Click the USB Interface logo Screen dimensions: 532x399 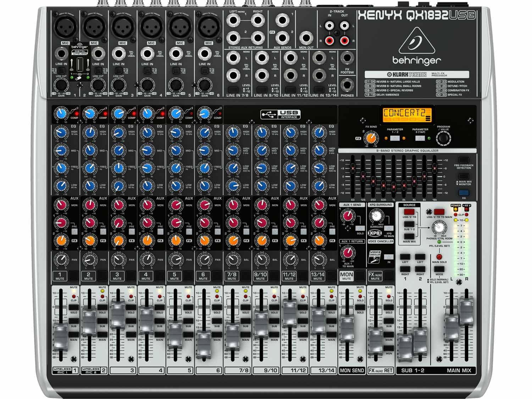tap(280, 115)
